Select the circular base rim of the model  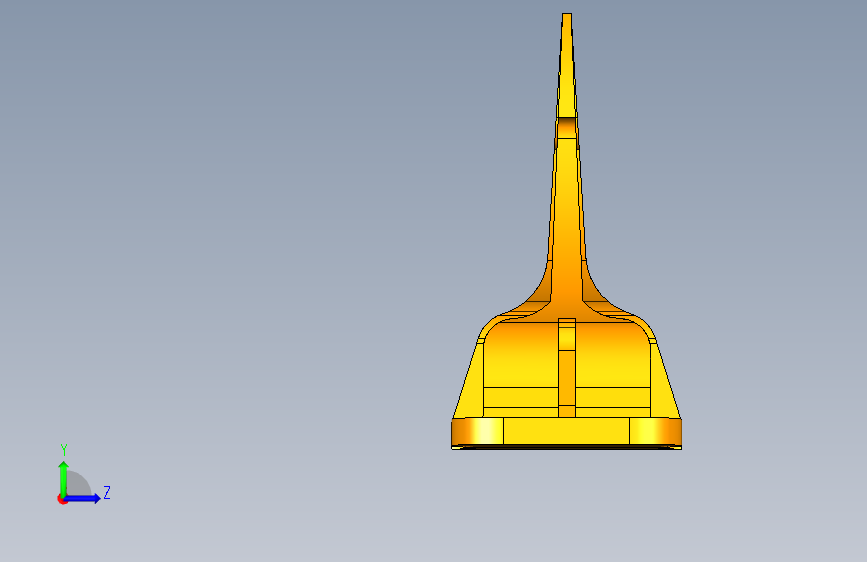click(566, 433)
